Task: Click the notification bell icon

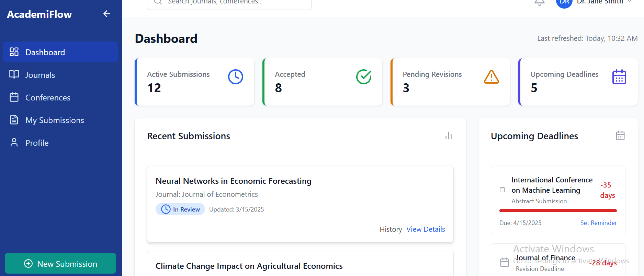Action: pos(540,2)
